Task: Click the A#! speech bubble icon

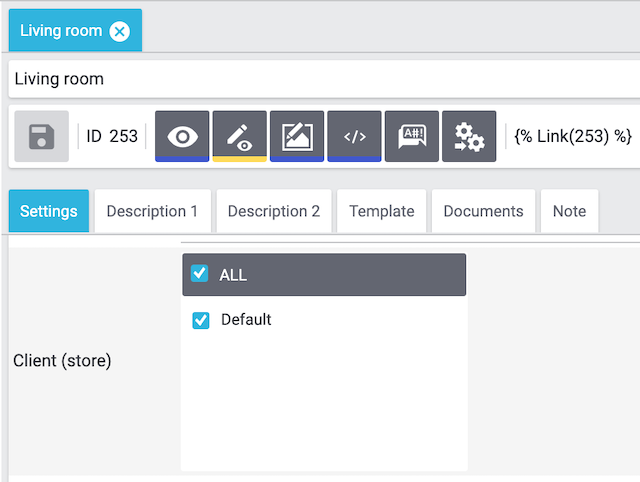Action: pos(412,136)
